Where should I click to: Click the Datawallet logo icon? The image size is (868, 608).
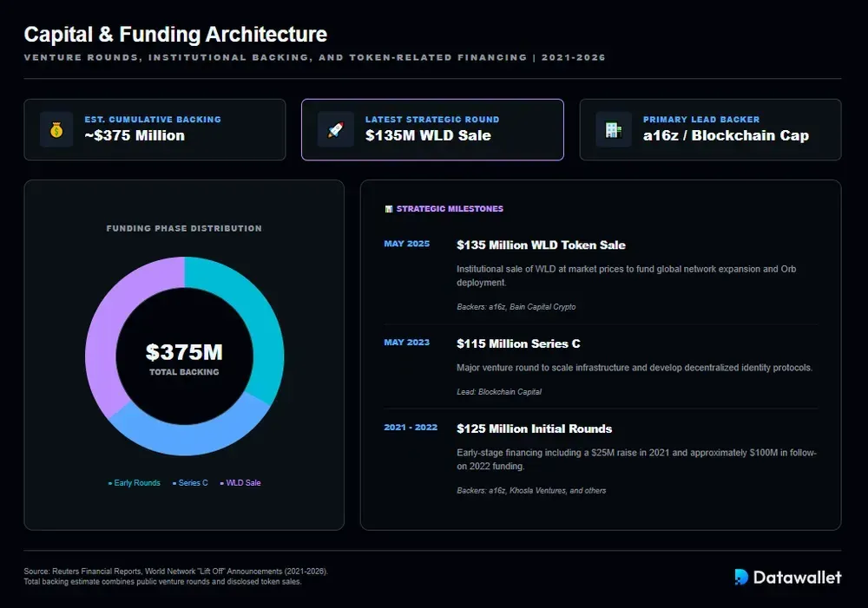click(x=740, y=577)
